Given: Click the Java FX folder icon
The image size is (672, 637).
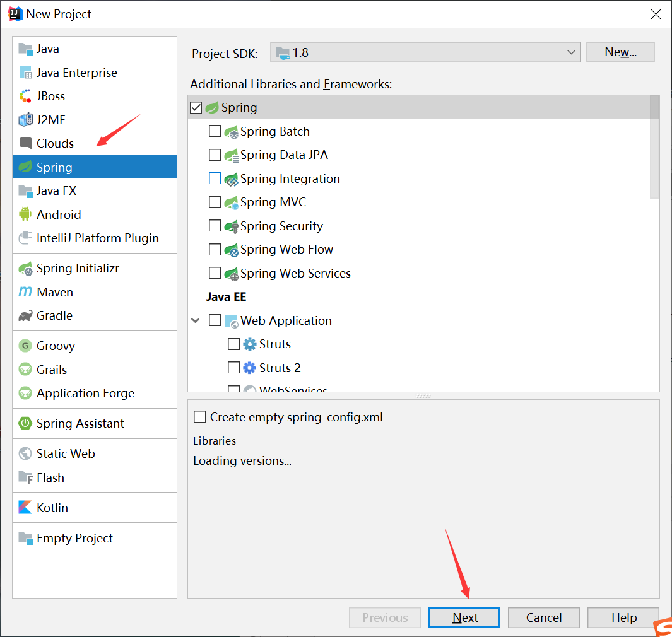Looking at the screenshot, I should (26, 191).
